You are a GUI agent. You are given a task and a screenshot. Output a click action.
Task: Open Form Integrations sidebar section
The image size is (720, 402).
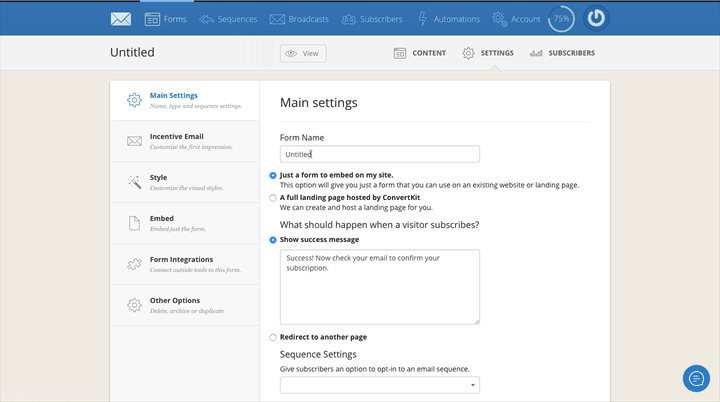pos(185,264)
